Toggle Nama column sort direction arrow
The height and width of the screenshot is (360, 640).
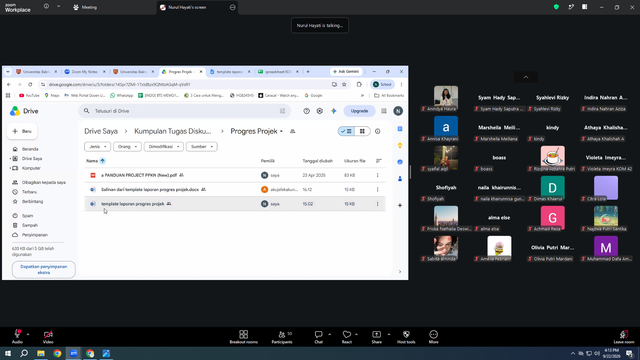102,161
